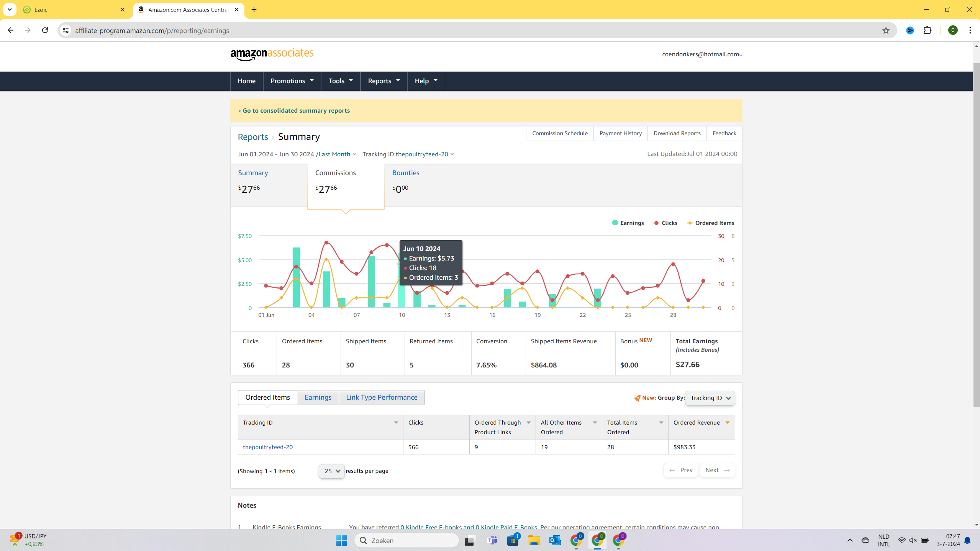This screenshot has width=980, height=551.
Task: Click the page vertical scrollbar
Action: [976, 235]
